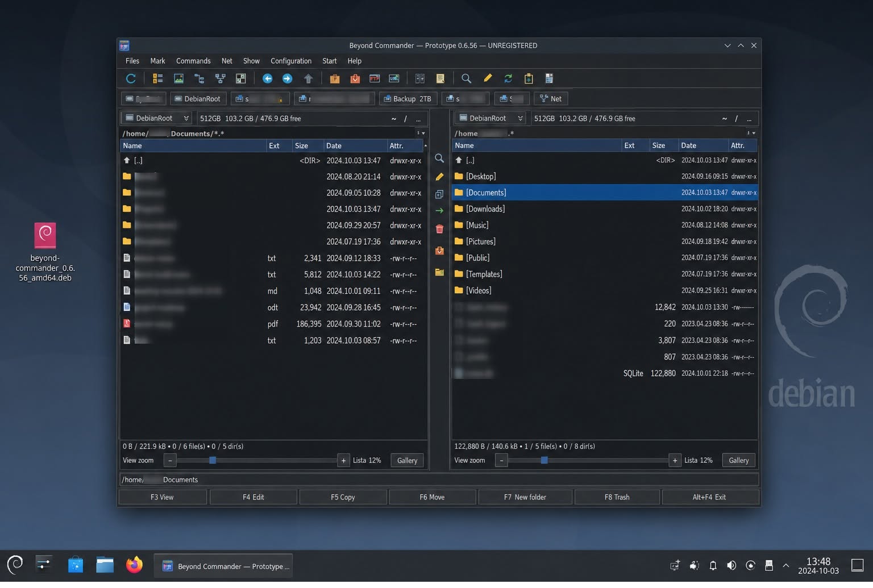Click the network structure toolbar icon
The width and height of the screenshot is (873, 588).
click(220, 78)
